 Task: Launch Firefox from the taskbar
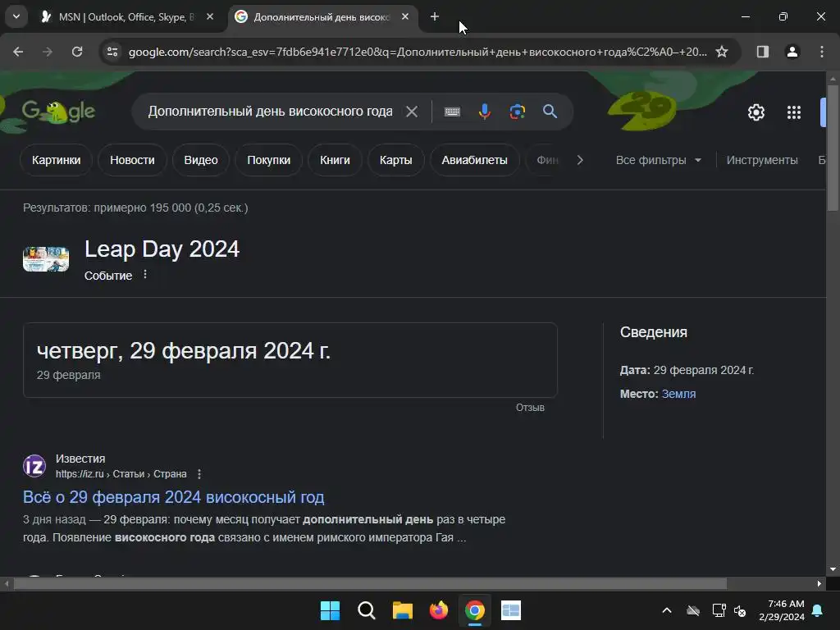[x=439, y=610]
